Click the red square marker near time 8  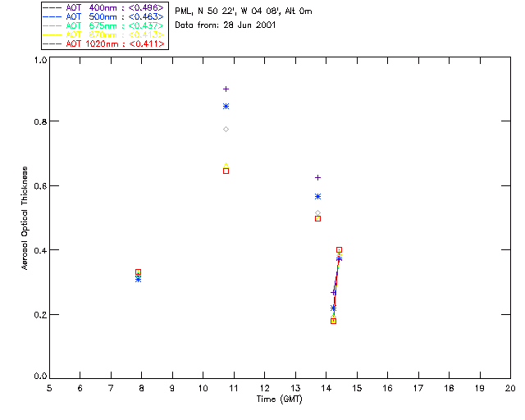(x=139, y=272)
